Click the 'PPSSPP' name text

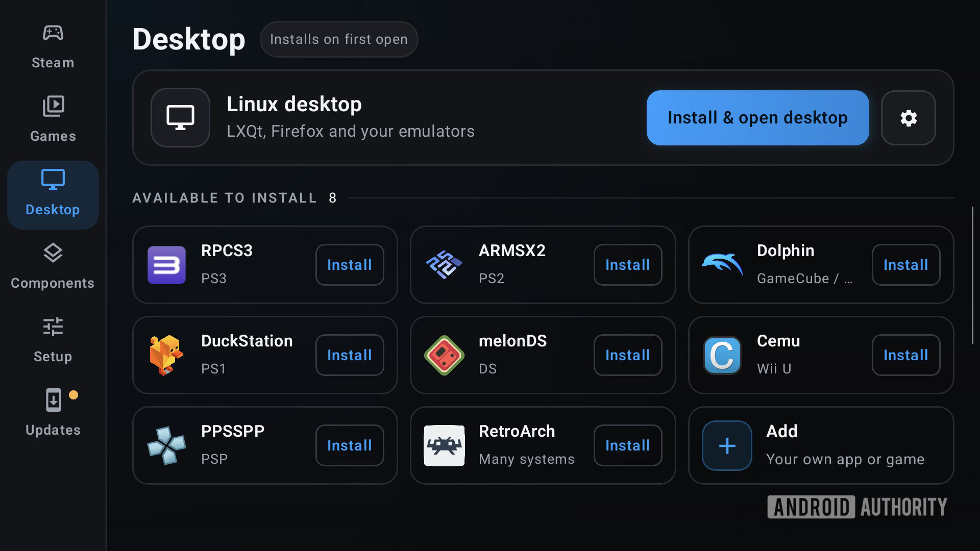233,431
